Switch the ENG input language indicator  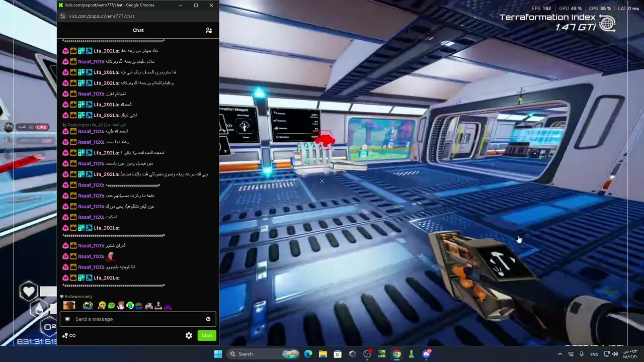pos(594,354)
